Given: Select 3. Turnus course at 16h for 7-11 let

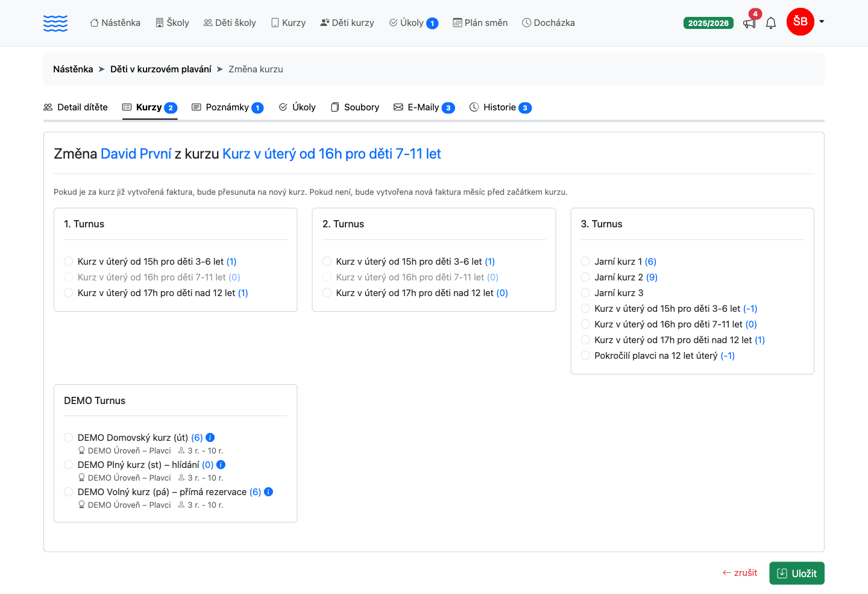Looking at the screenshot, I should point(585,324).
